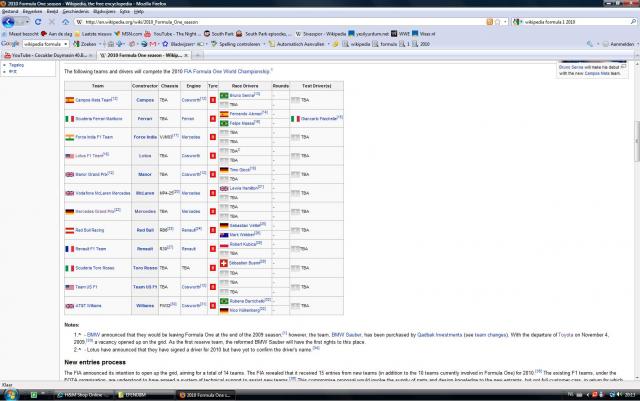The height and width of the screenshot is (401, 640).
Task: Click Aanmelden on the Google toolbar
Action: 619,44
